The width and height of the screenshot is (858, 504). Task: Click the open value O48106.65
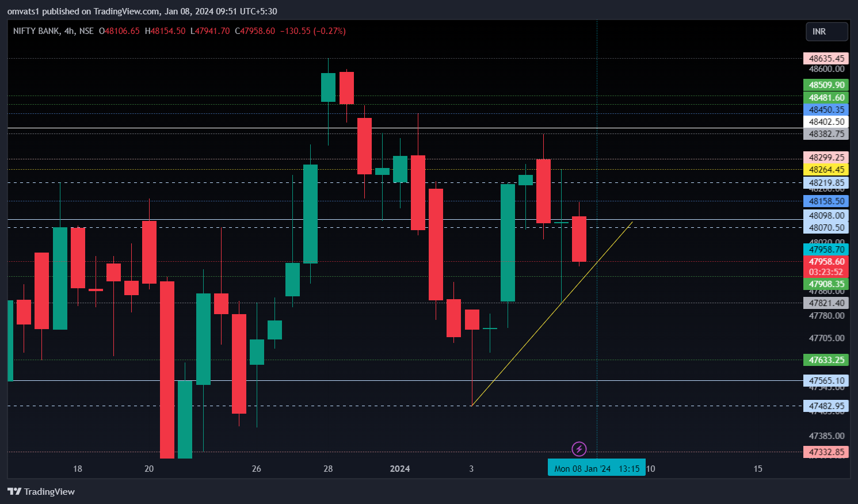coord(119,31)
